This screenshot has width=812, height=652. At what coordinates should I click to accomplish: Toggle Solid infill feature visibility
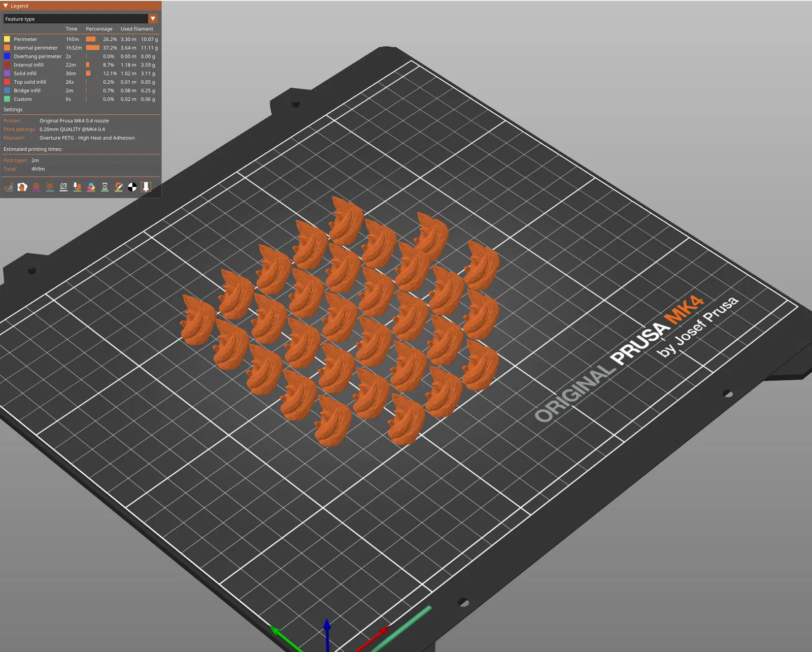(x=81, y=74)
